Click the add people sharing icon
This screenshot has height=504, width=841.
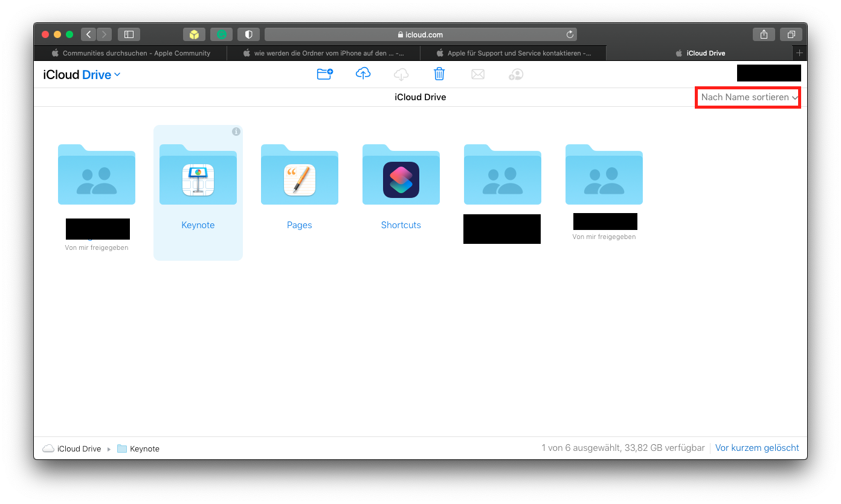[x=515, y=74]
